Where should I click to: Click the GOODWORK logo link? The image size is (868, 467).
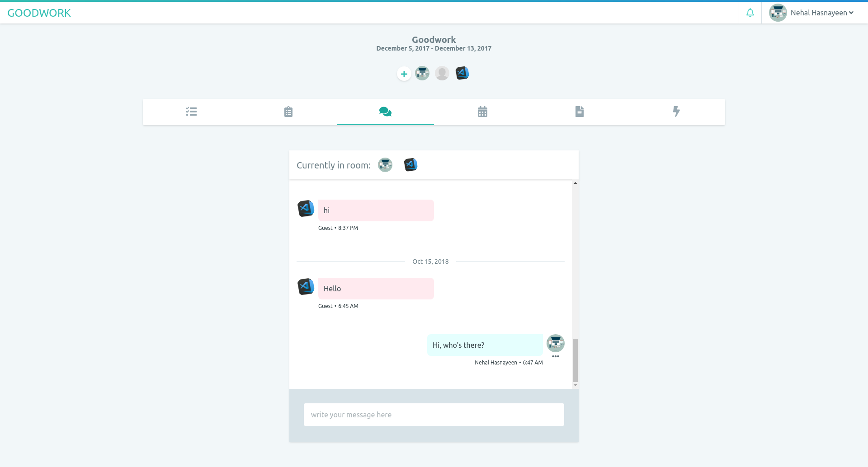coord(39,13)
